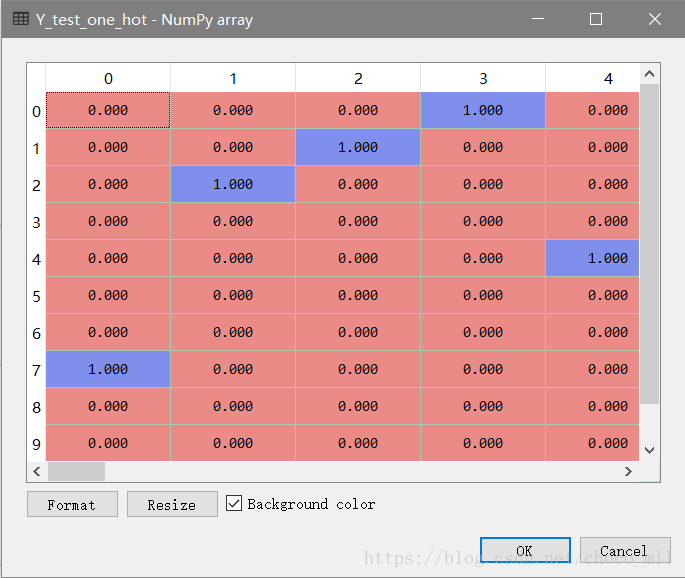The image size is (685, 578).
Task: Open the Format dialog button
Action: tap(72, 504)
